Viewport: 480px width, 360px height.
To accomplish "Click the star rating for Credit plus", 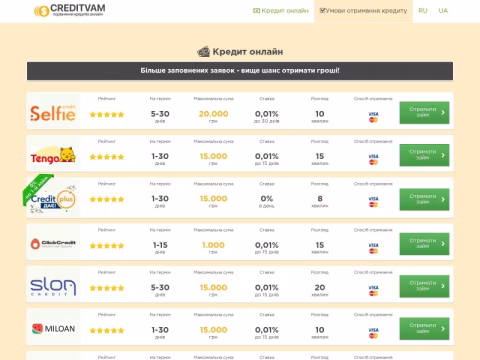I will (107, 199).
